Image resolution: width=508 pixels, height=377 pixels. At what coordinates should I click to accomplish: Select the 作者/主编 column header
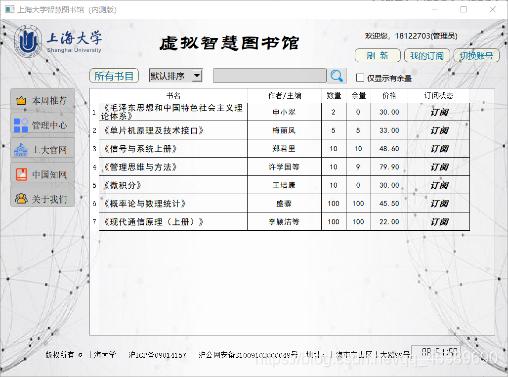tap(285, 96)
